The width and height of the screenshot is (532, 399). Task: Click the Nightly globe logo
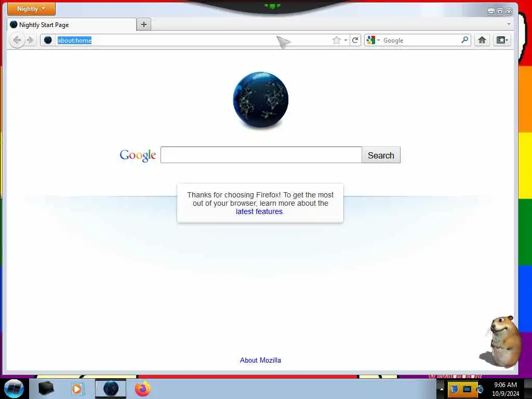261,100
